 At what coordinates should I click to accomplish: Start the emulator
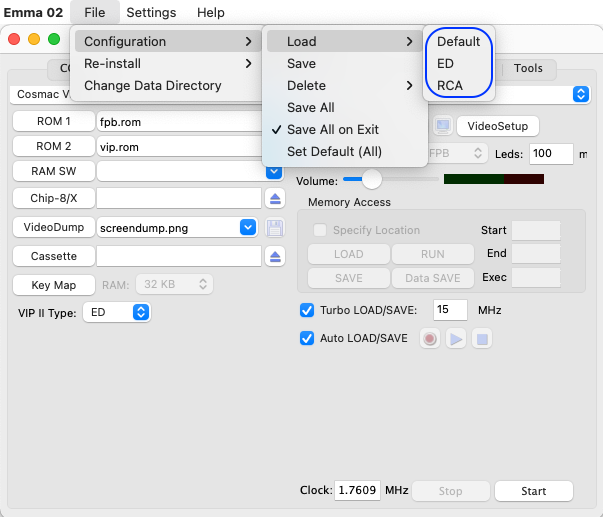pyautogui.click(x=534, y=491)
